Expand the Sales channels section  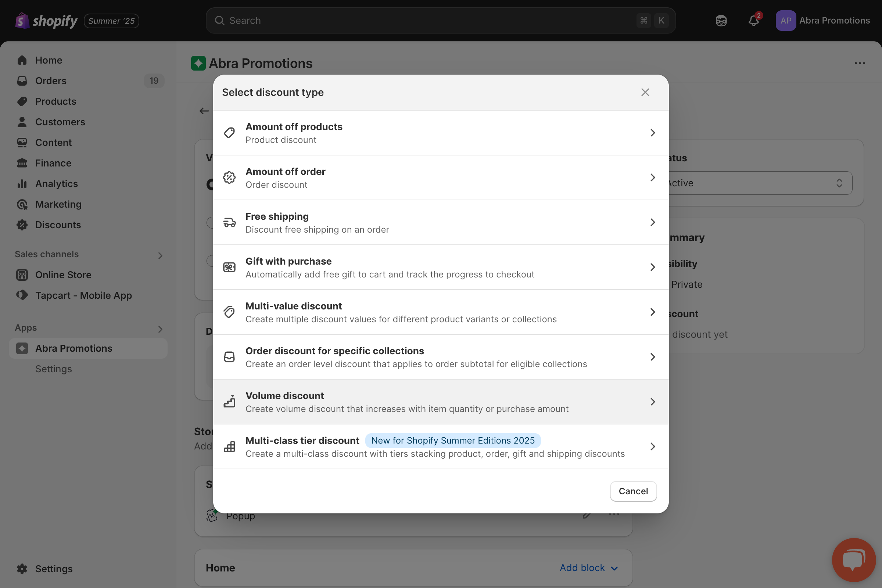click(x=160, y=256)
